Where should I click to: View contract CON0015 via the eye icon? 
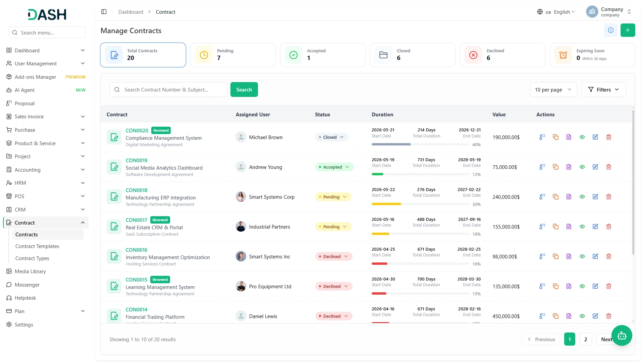tap(582, 286)
